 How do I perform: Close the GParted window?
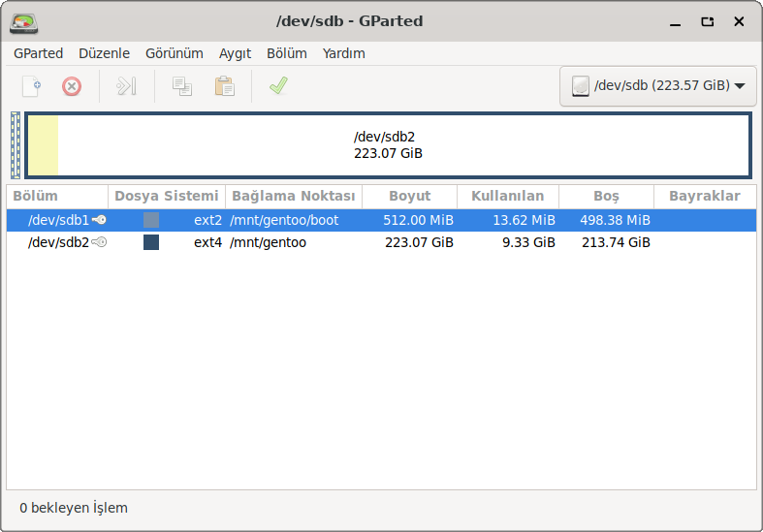739,22
